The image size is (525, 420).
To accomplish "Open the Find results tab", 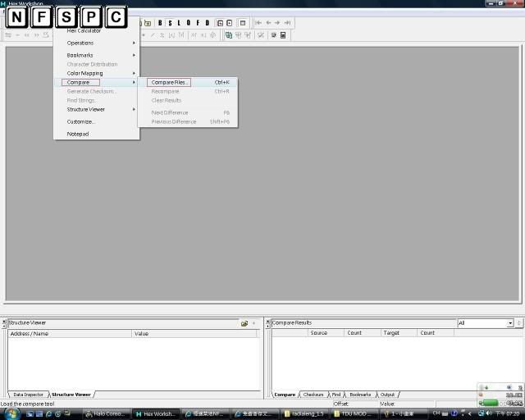I will click(x=336, y=395).
